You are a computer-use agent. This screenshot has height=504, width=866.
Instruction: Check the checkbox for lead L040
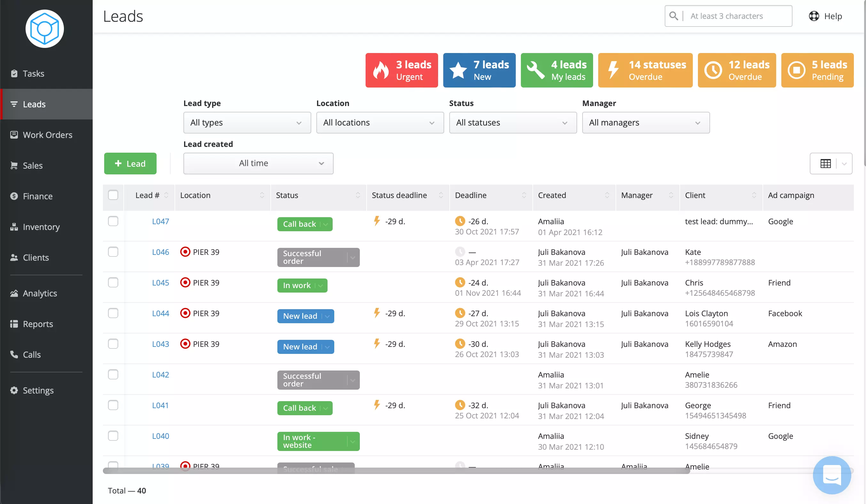tap(113, 436)
